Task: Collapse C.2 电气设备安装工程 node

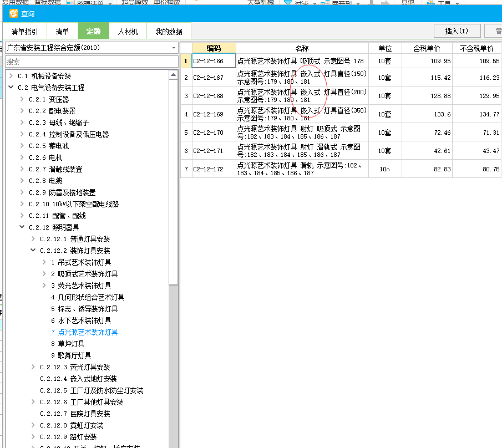Action: tap(11, 88)
